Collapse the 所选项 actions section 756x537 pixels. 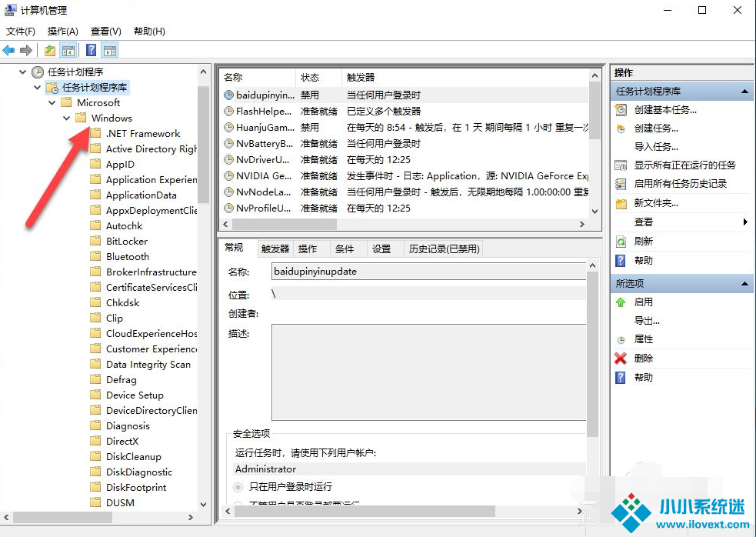[744, 284]
